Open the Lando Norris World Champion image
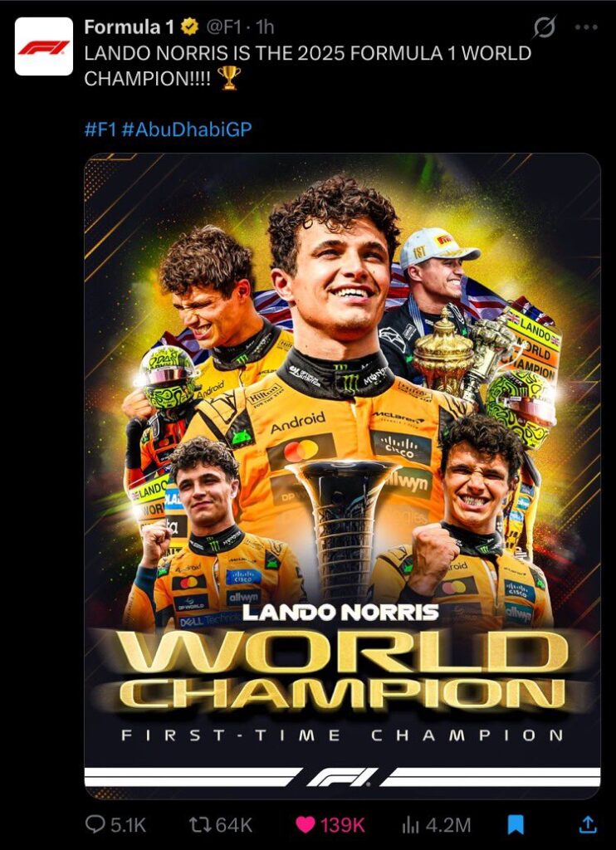 [342, 476]
